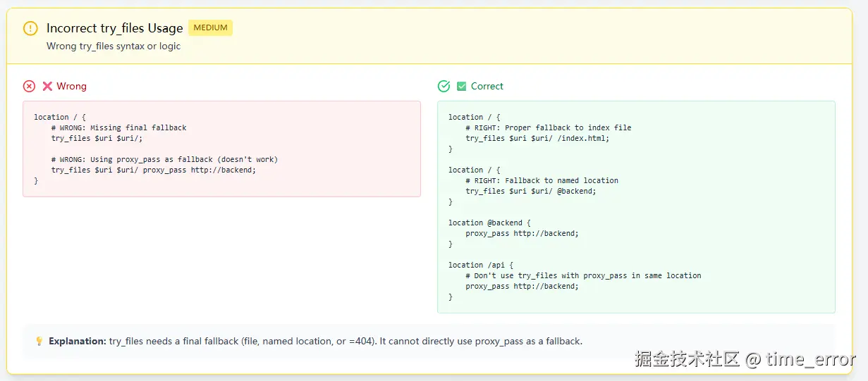Image resolution: width=868 pixels, height=381 pixels.
Task: Click the red circled X icon
Action: coord(29,86)
